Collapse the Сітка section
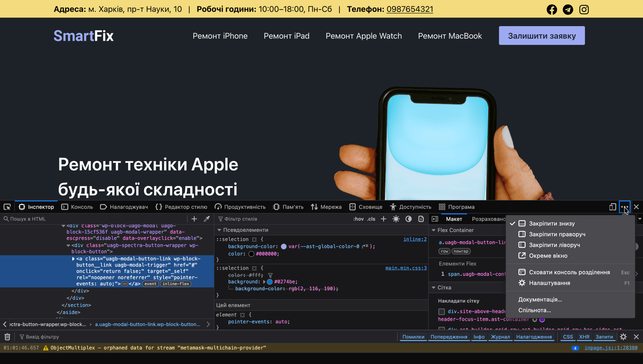Viewport: 643px width, 364px height. point(433,287)
